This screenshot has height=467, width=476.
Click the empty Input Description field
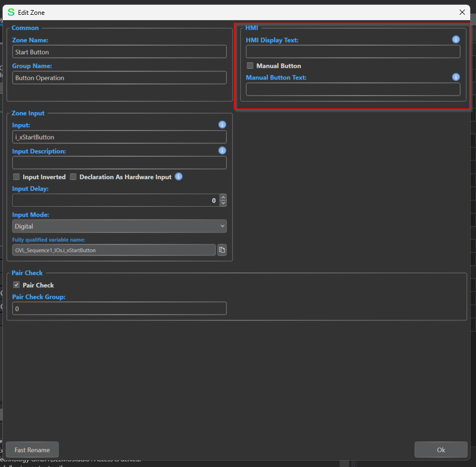coord(120,163)
